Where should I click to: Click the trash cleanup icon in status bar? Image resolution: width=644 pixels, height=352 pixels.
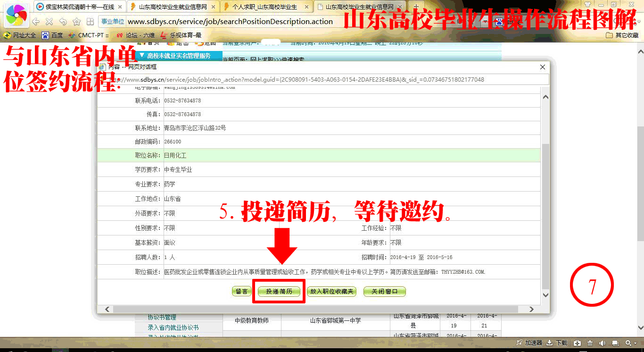(590, 343)
